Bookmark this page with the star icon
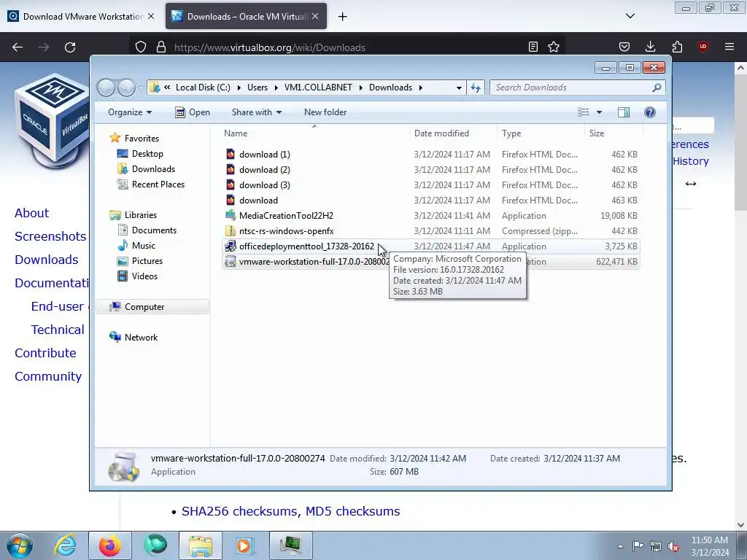Screen dimensions: 747x560 [554, 47]
